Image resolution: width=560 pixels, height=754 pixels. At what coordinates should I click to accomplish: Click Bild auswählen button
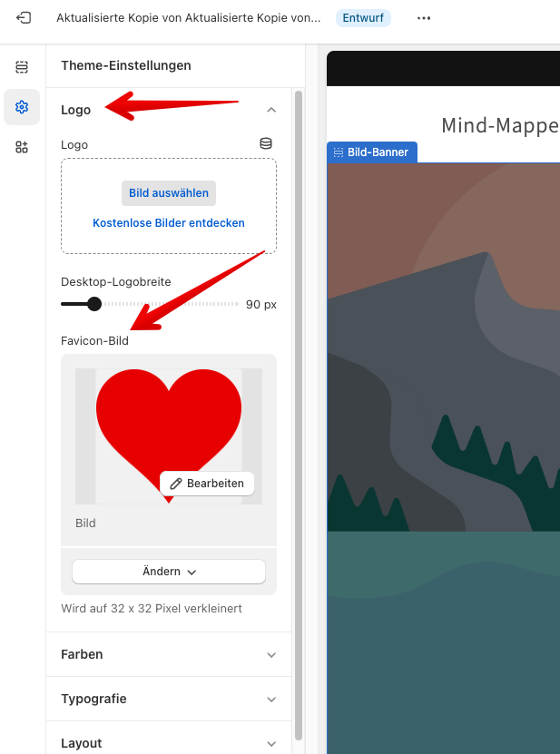pyautogui.click(x=169, y=193)
